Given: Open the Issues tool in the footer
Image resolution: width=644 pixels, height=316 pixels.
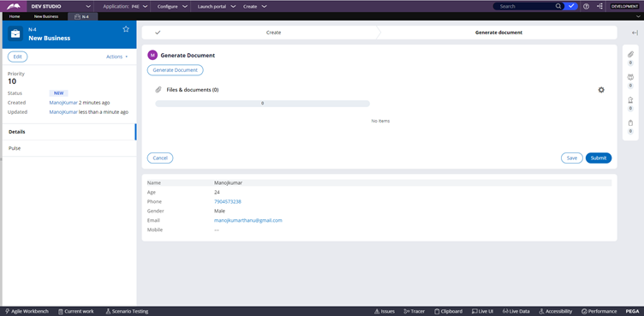Looking at the screenshot, I should pos(385,312).
